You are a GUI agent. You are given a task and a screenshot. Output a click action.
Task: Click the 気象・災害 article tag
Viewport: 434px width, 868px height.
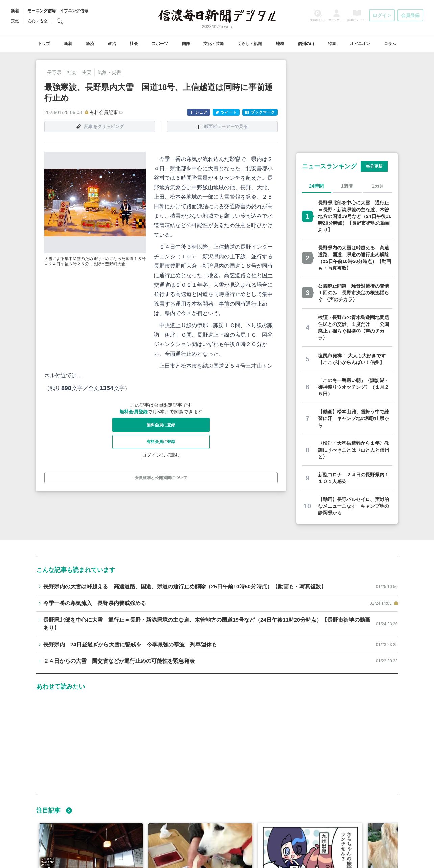coord(109,72)
